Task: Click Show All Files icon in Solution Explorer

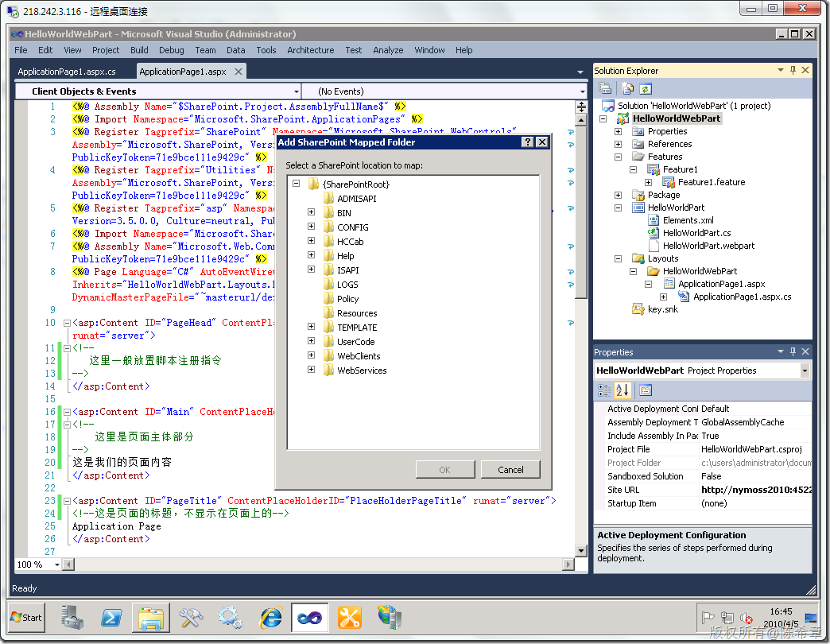Action: 627,88
